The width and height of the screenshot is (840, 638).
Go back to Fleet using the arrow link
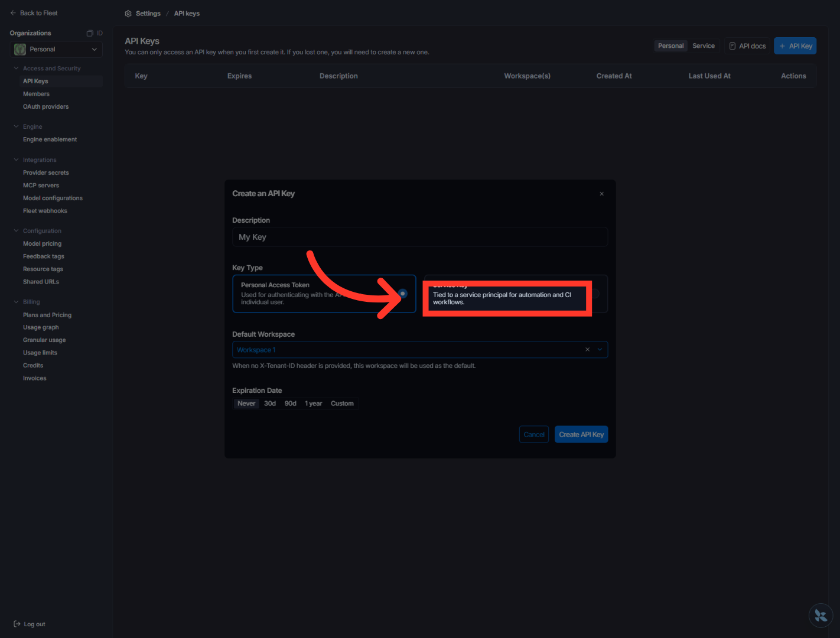(34, 13)
